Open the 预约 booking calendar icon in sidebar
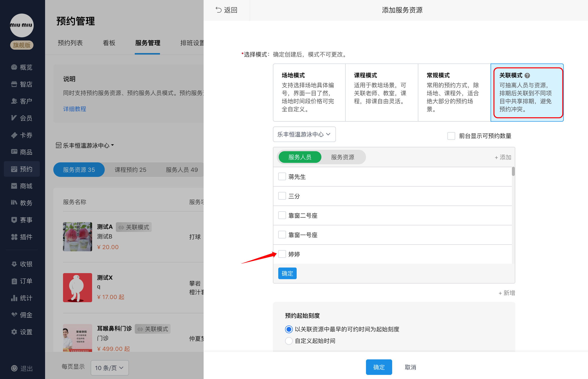The height and width of the screenshot is (379, 588). point(14,169)
